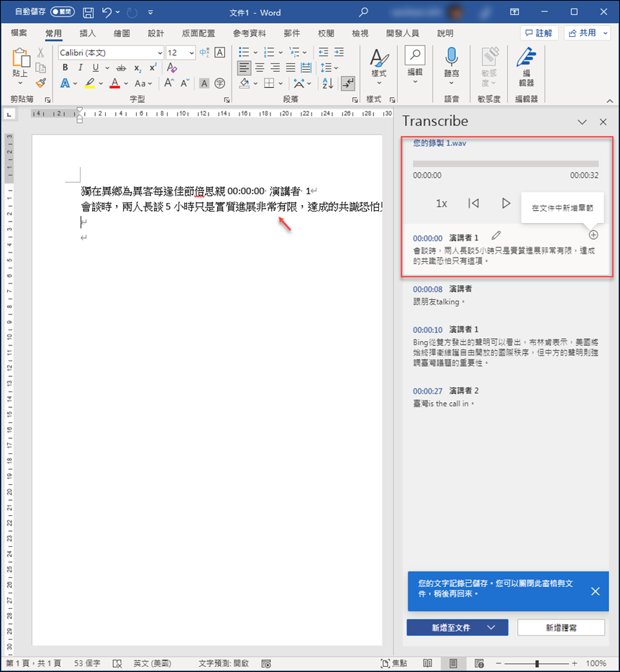This screenshot has width=620, height=672.
Task: Open the Styles gallery
Action: (379, 66)
